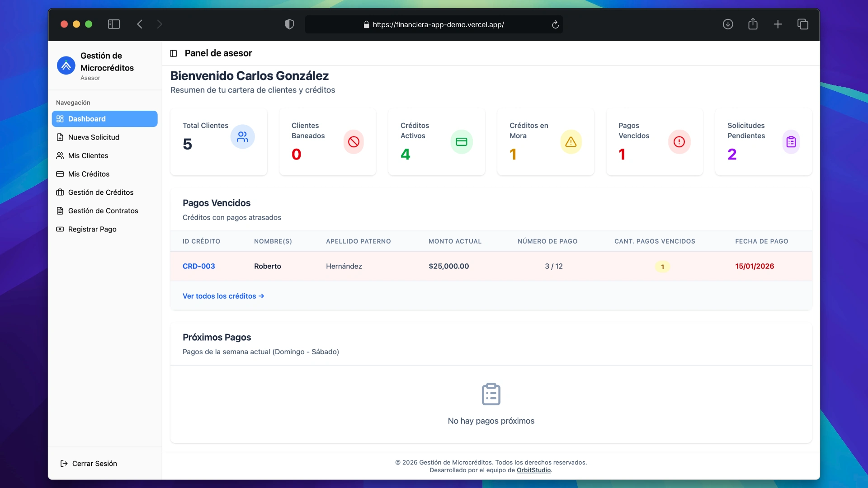Click the Créditos en Mora warning triangle icon

click(x=571, y=142)
